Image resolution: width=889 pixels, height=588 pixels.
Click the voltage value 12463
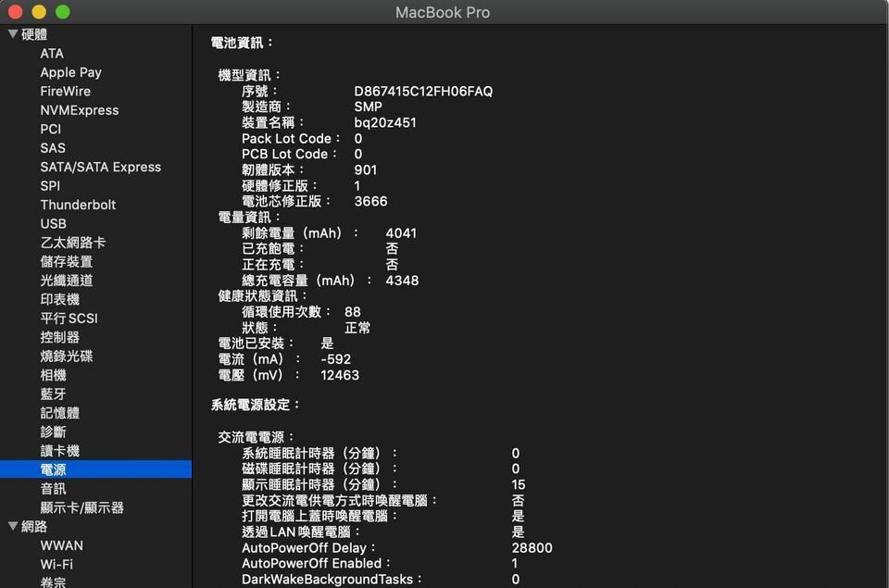(x=340, y=375)
